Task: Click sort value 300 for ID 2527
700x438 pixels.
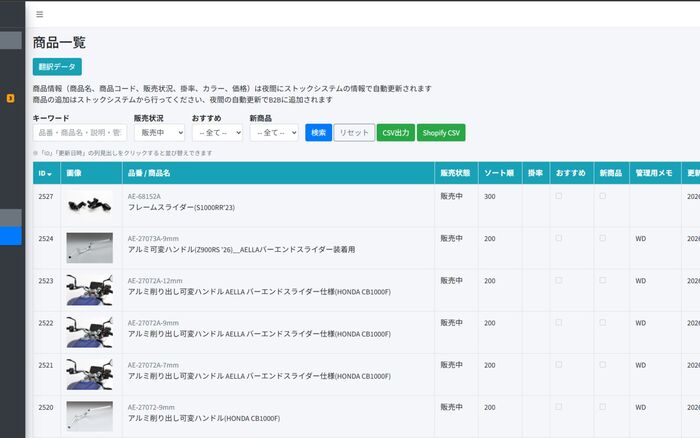Action: (x=490, y=196)
